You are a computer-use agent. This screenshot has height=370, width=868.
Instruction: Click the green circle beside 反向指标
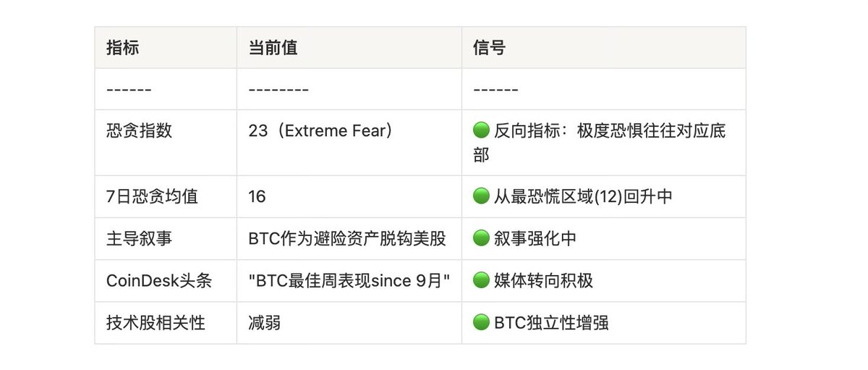point(481,131)
